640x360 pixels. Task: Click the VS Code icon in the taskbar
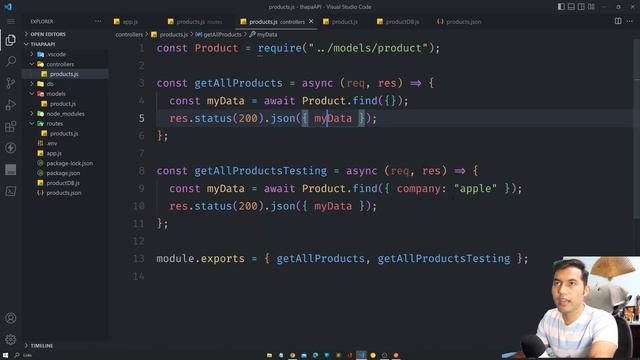click(361, 356)
